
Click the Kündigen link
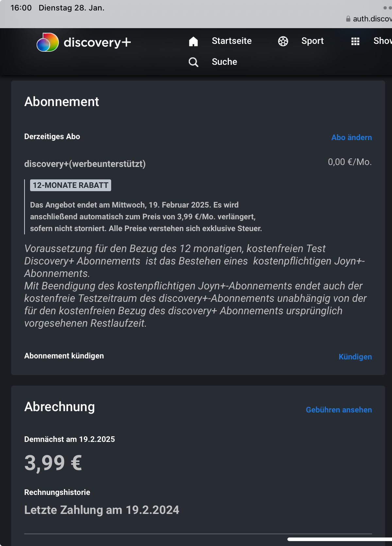pos(355,357)
